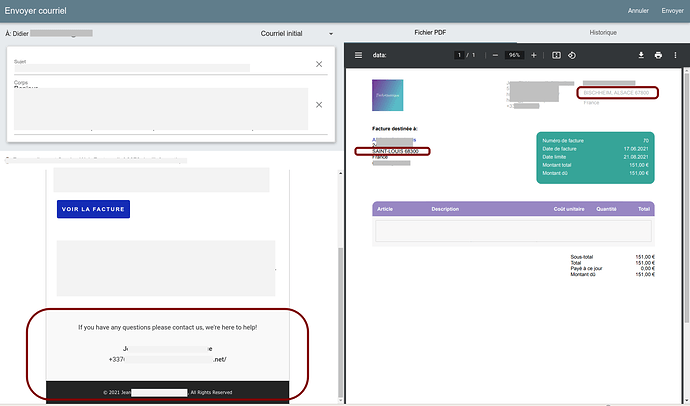
Task: Zoom in the PDF with plus icon
Action: [533, 55]
